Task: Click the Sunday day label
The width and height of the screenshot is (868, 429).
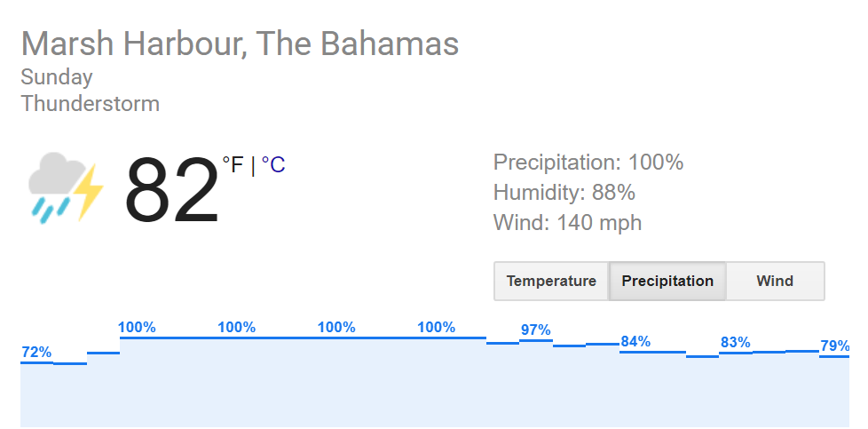Action: tap(57, 77)
